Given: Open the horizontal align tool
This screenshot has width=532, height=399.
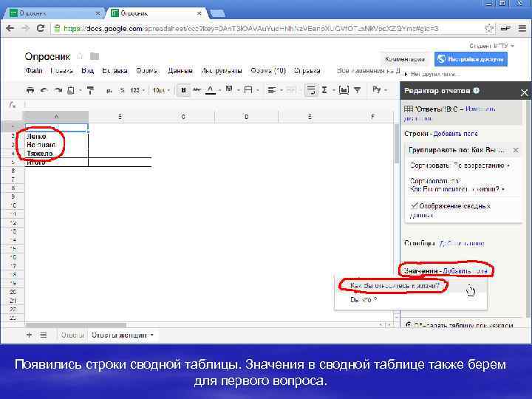Looking at the screenshot, I should [271, 90].
